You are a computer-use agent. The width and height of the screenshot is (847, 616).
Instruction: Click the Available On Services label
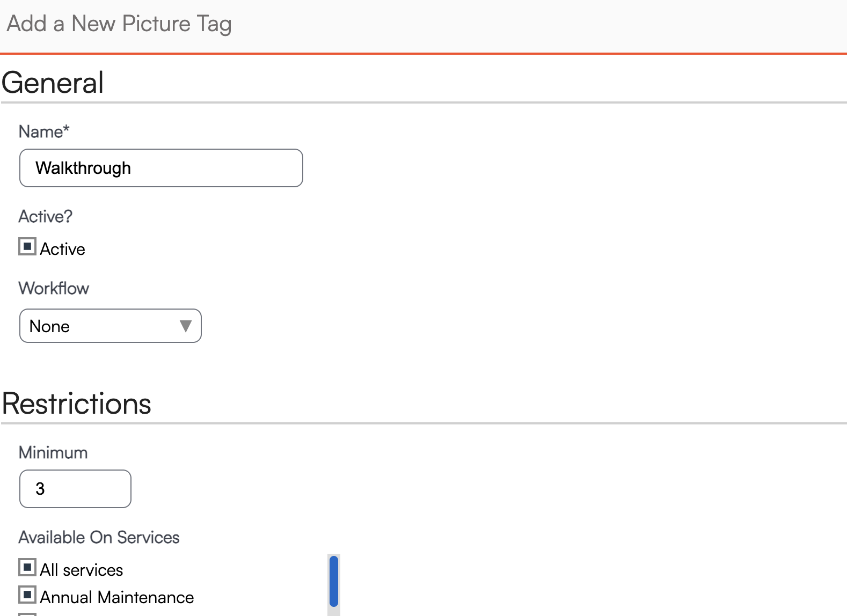(x=99, y=538)
